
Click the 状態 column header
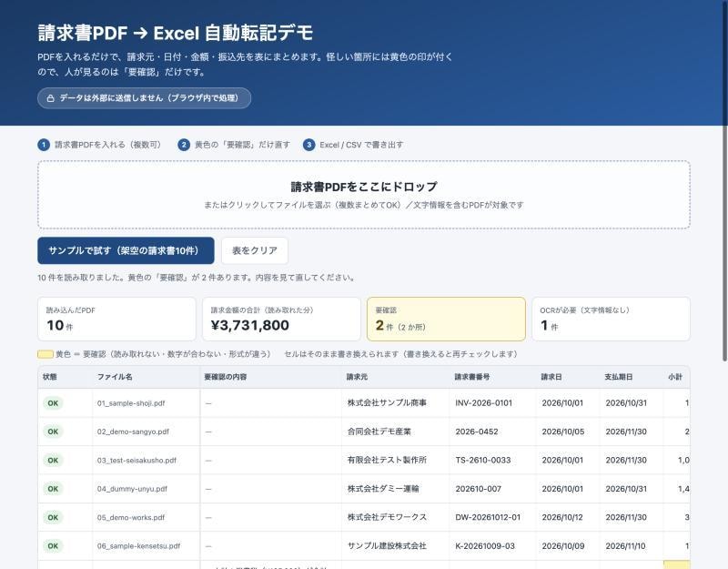65,377
